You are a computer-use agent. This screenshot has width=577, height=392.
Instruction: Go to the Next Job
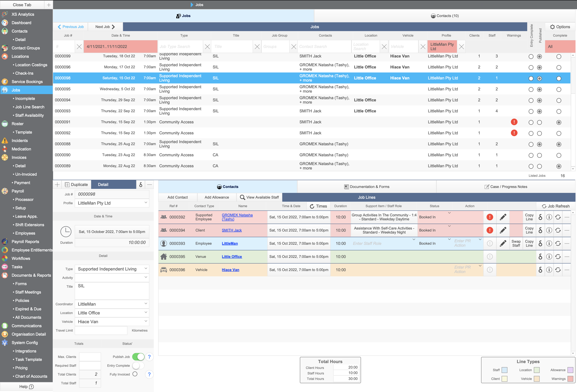105,27
